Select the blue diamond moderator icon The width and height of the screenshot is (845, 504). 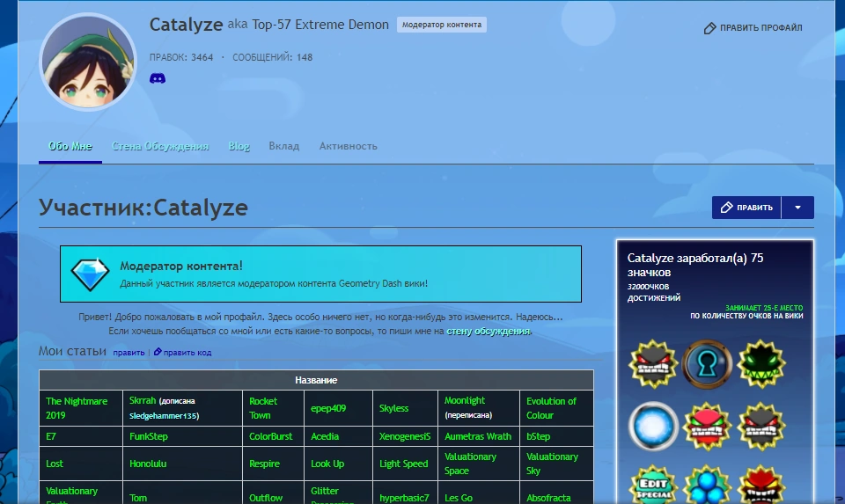(x=90, y=274)
